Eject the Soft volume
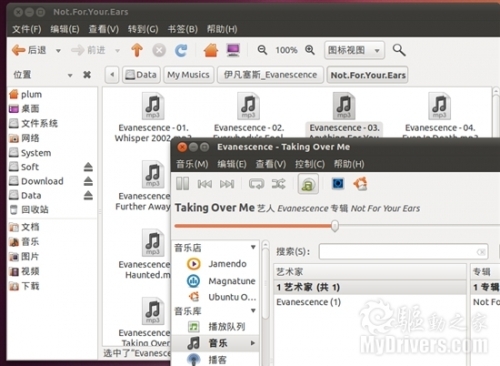The height and width of the screenshot is (366, 500). [88, 167]
